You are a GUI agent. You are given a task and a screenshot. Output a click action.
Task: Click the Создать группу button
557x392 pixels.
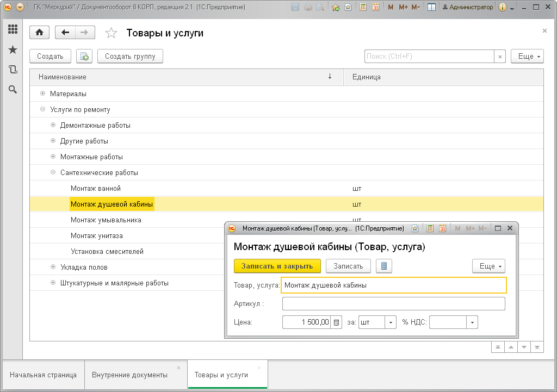130,56
